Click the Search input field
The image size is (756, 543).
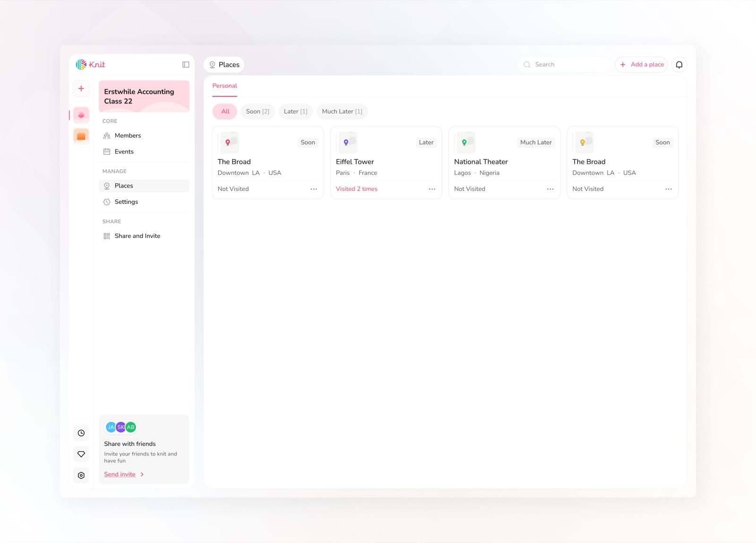[565, 65]
